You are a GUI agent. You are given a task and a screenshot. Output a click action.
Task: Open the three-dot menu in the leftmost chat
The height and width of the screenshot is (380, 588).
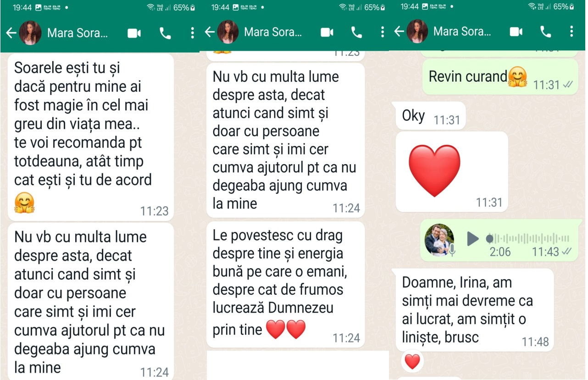(192, 33)
